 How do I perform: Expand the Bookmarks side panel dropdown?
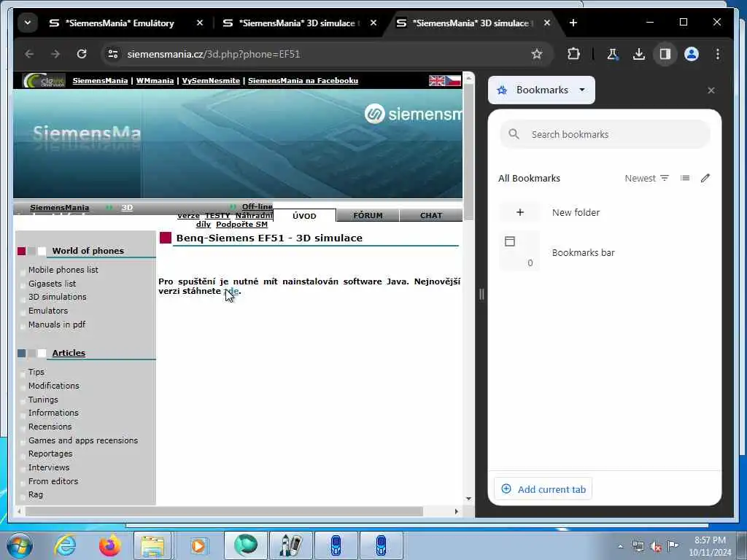(542, 90)
